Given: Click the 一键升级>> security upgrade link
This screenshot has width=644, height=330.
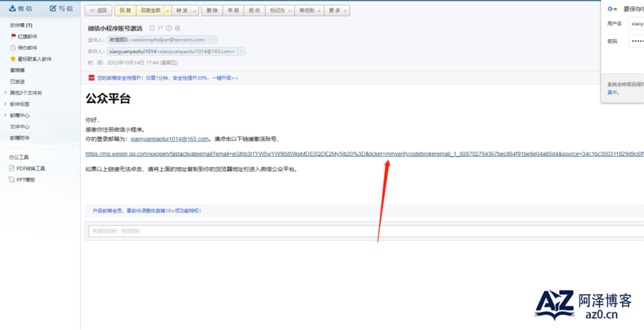Looking at the screenshot, I should [x=225, y=77].
